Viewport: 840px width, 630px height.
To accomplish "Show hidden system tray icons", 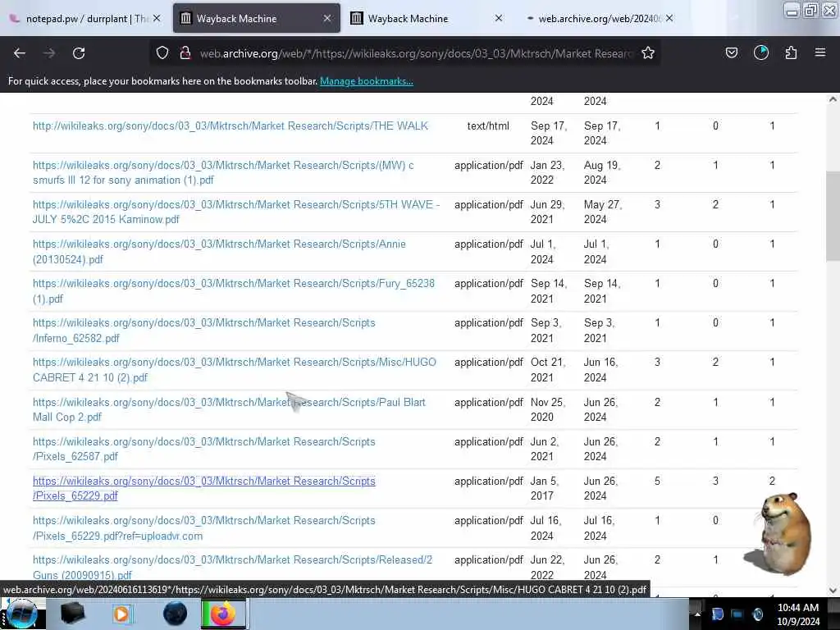I will 697,614.
